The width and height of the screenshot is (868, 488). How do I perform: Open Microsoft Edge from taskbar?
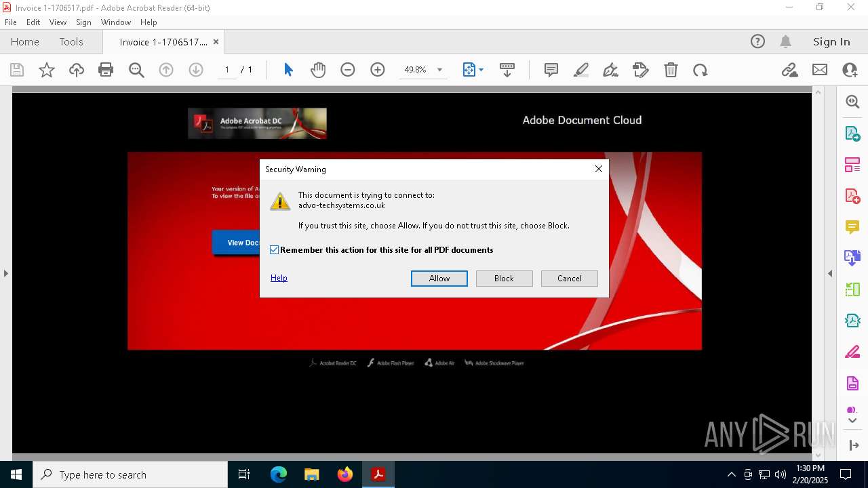pos(279,474)
